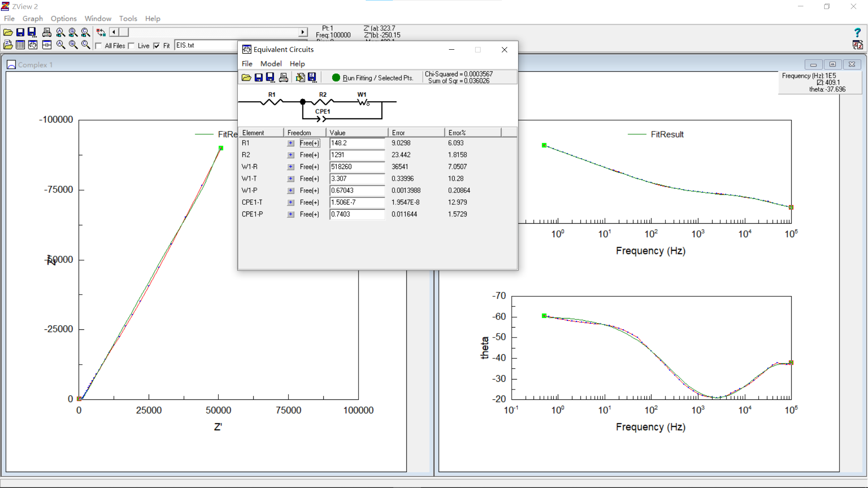Click the blue help question mark icon
The height and width of the screenshot is (488, 868).
click(857, 32)
